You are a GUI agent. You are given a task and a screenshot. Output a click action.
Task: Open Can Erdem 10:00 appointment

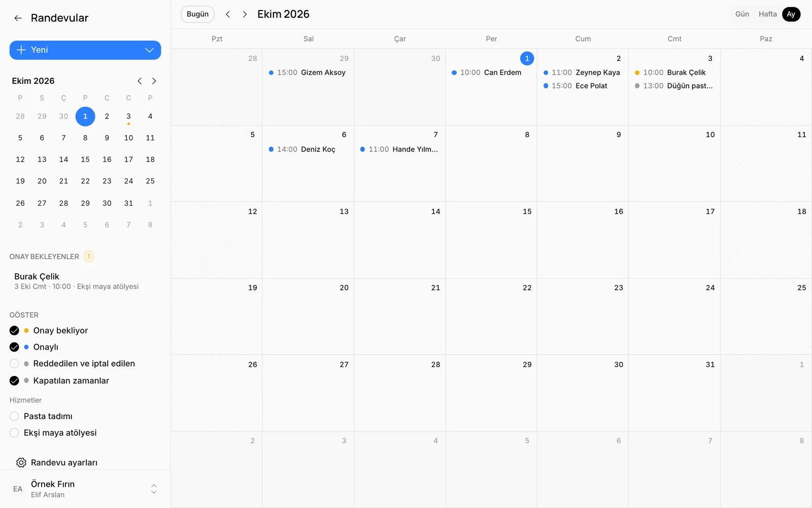[x=487, y=73]
